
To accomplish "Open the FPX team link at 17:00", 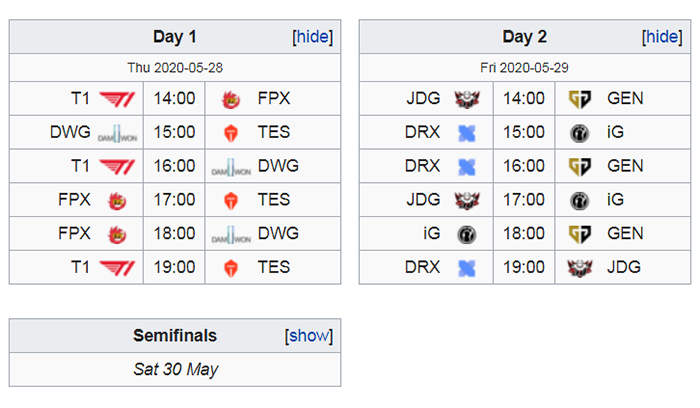I will [x=75, y=200].
